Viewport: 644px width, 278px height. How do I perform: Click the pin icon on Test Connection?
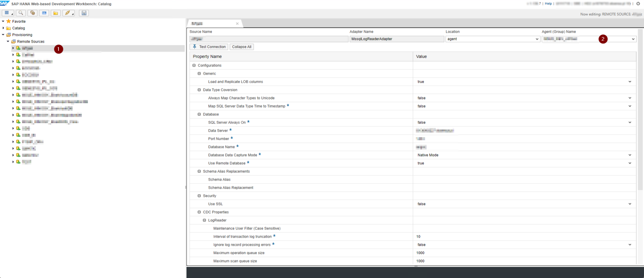click(x=195, y=47)
